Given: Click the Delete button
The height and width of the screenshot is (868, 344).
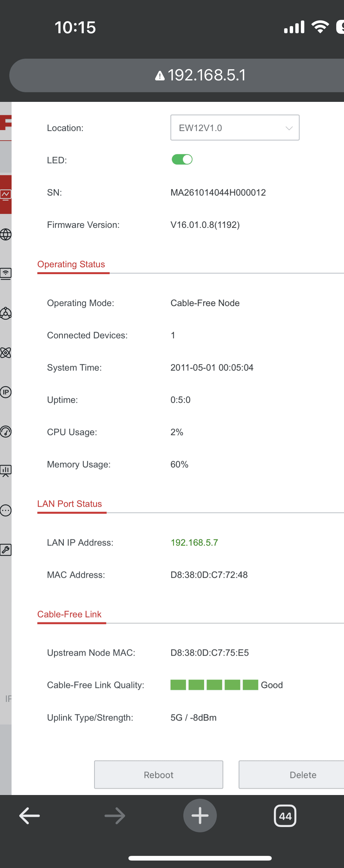Looking at the screenshot, I should click(x=292, y=775).
